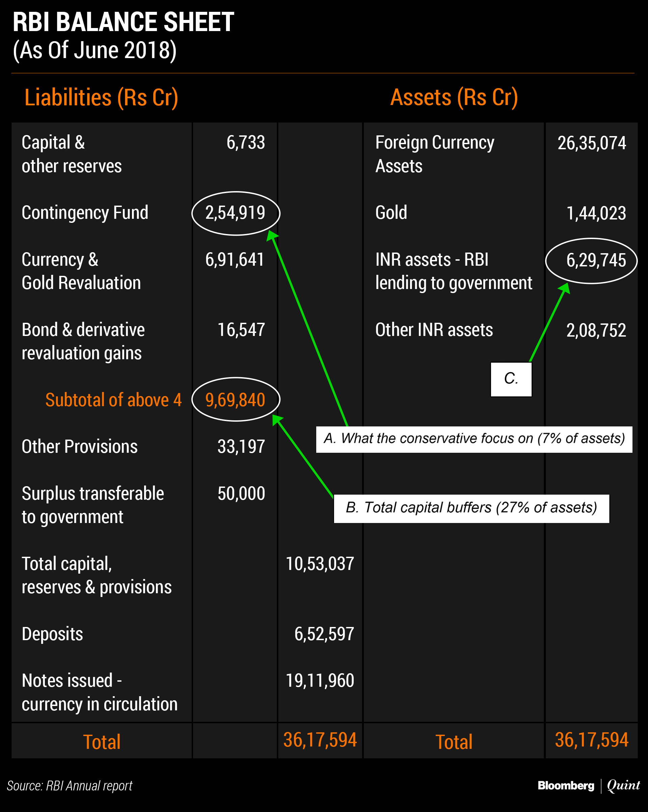Click the Bloomberg logo text

[x=566, y=786]
